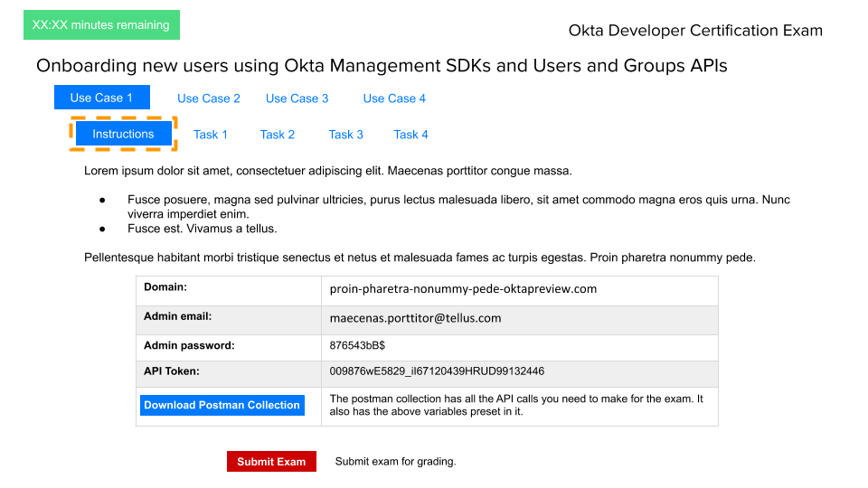Screen dimensions: 868x488
Task: Navigate to Task 3
Action: (x=345, y=135)
